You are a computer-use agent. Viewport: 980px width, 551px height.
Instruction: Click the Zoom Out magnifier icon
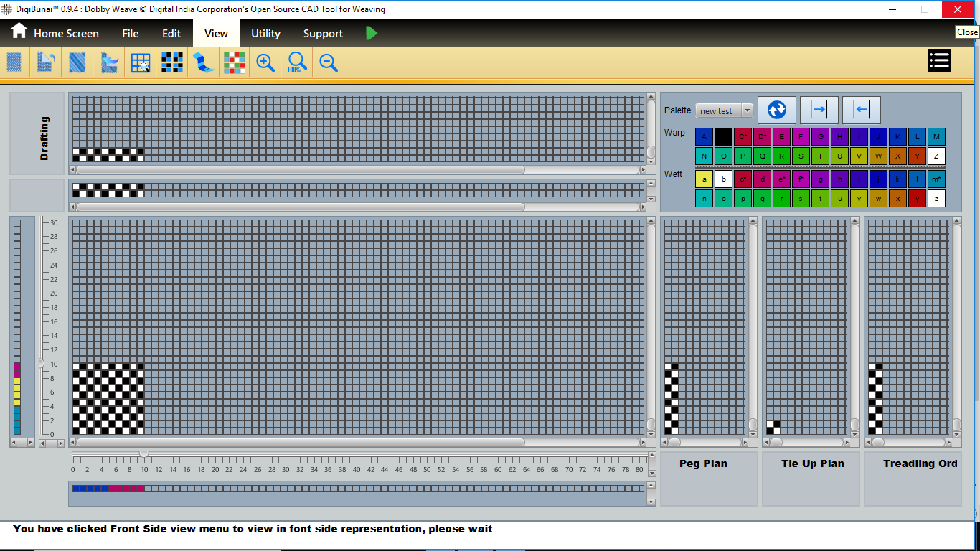pos(329,63)
